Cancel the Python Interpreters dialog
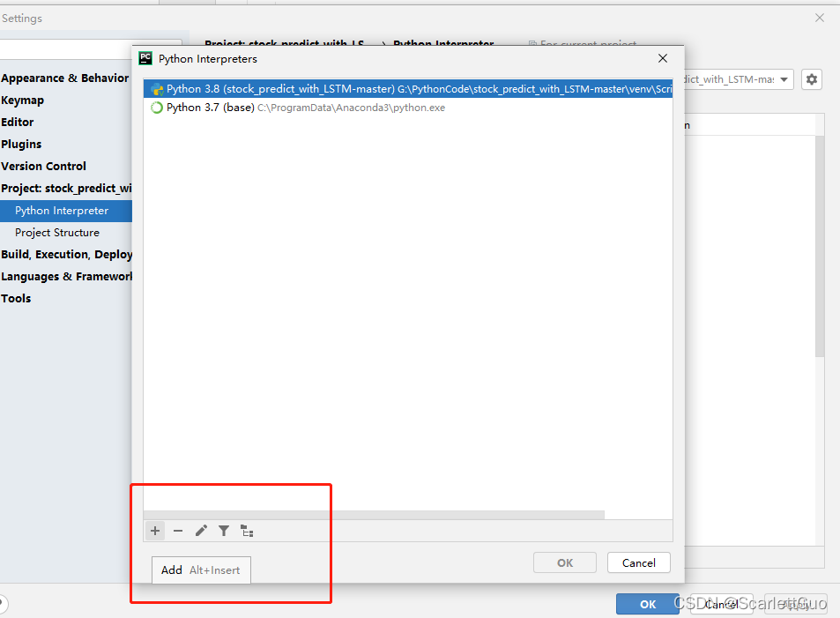Screen dimensions: 840x618 pyautogui.click(x=638, y=562)
